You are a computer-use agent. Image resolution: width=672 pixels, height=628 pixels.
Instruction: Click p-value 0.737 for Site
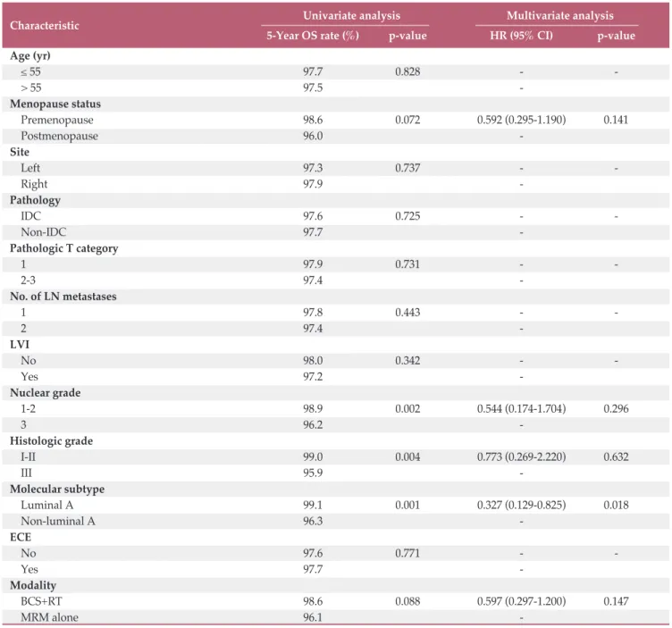407,168
